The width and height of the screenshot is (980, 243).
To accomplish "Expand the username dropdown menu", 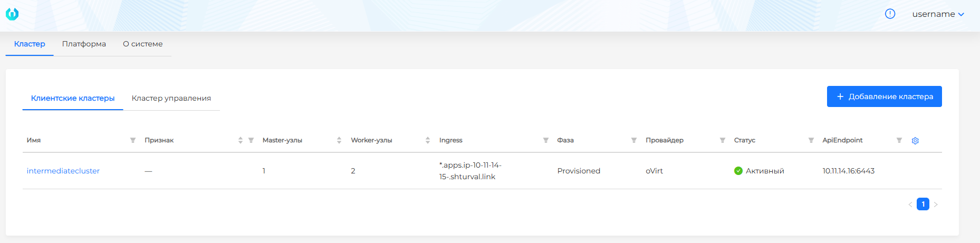I will (x=938, y=14).
